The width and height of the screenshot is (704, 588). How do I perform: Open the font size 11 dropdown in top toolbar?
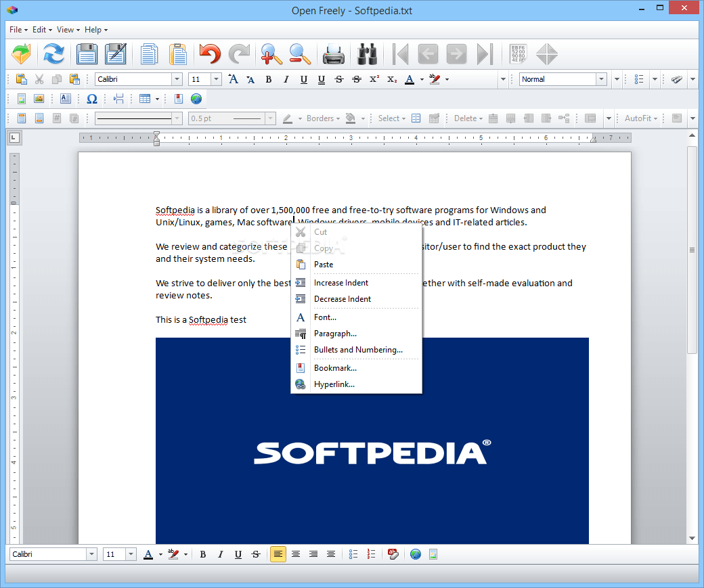pos(217,79)
